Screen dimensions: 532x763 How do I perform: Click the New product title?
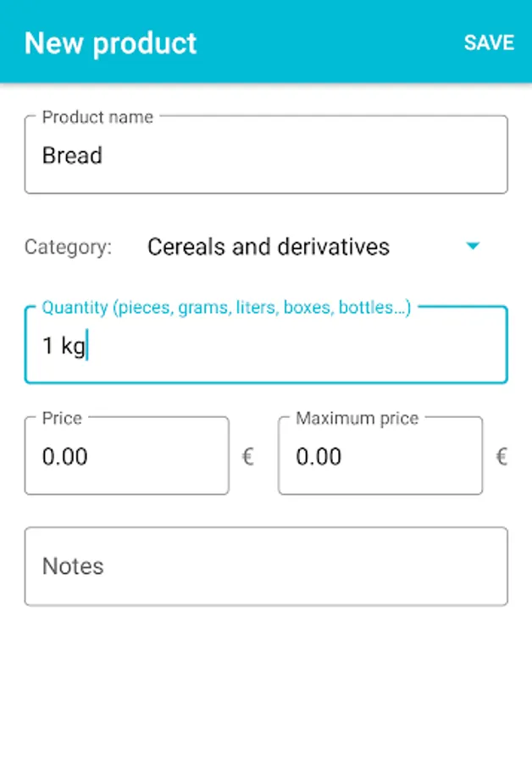[x=110, y=43]
